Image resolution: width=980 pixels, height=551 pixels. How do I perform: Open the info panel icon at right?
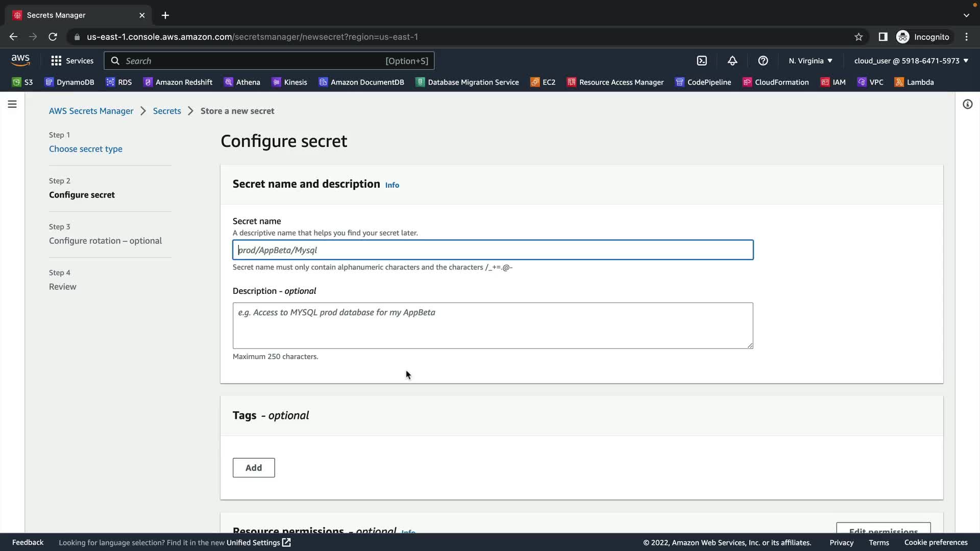click(967, 104)
